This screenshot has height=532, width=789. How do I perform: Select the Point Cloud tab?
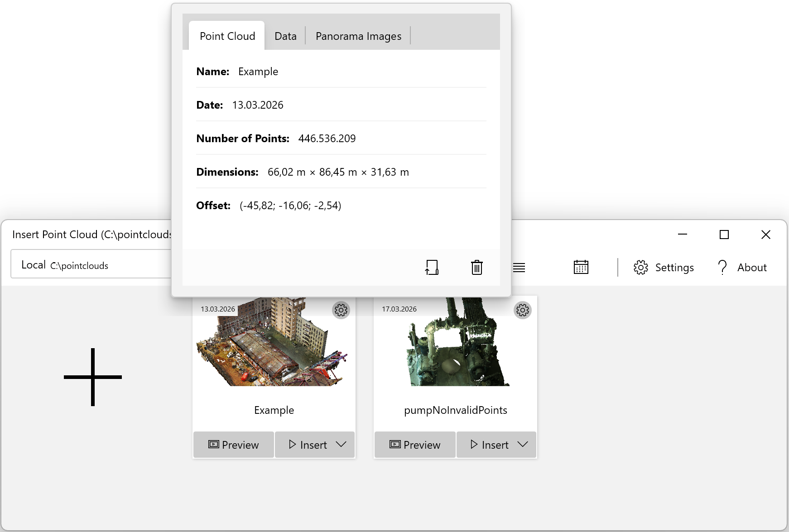point(227,36)
